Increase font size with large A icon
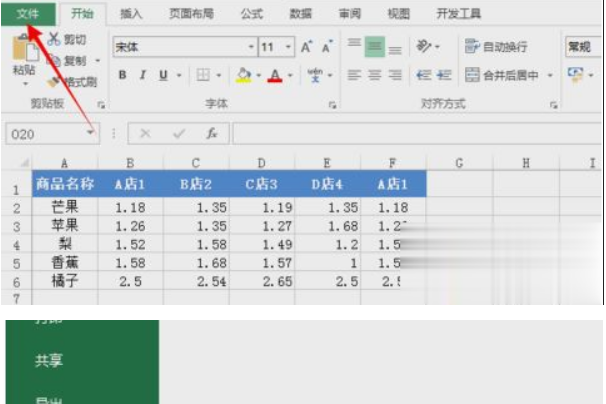The width and height of the screenshot is (606, 404). [x=307, y=47]
